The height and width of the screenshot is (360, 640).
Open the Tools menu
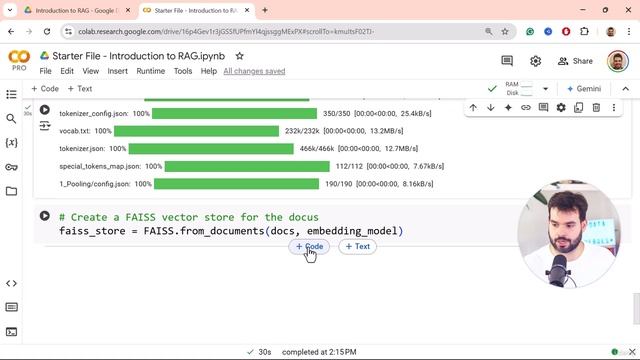click(183, 71)
